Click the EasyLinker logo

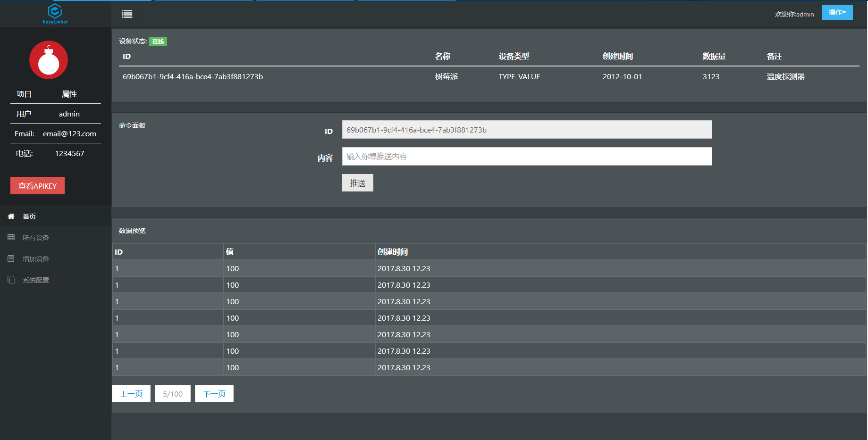coord(55,14)
